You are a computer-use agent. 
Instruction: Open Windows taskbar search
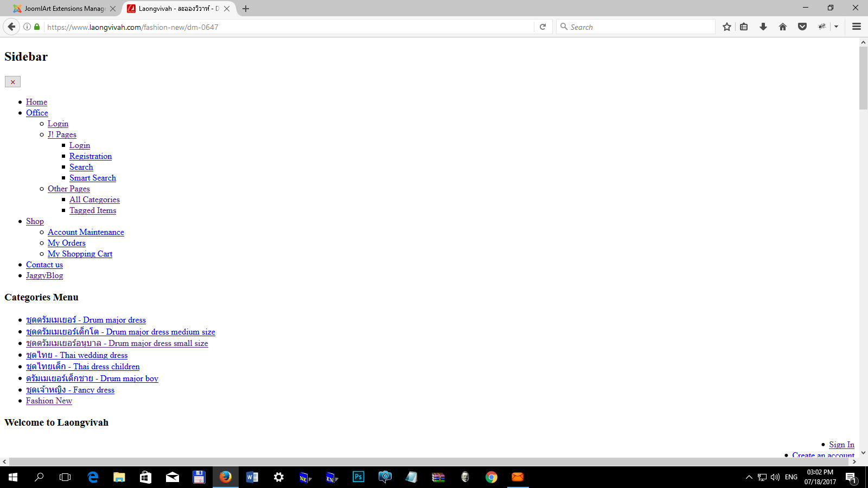(x=39, y=477)
